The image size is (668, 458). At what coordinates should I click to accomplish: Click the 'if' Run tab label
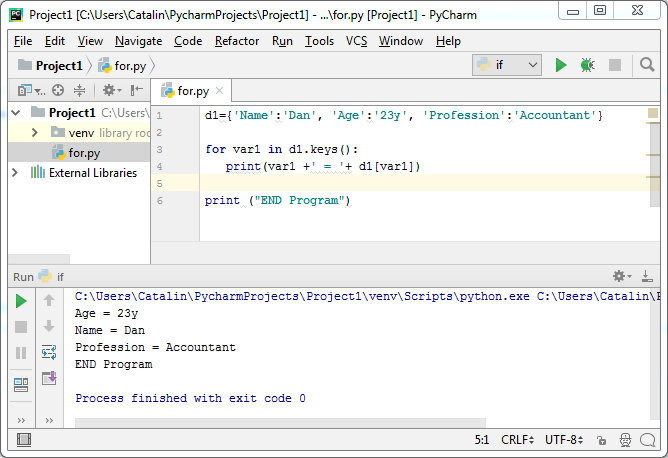coord(51,277)
